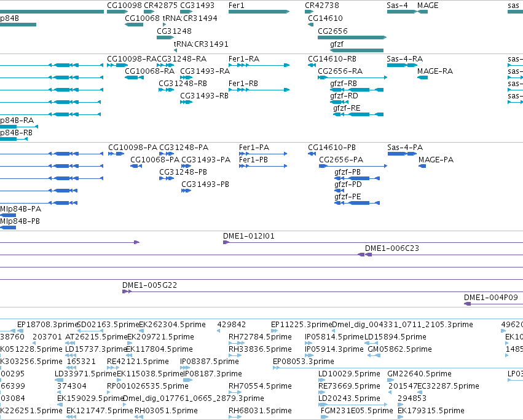Image resolution: width=523 pixels, height=420 pixels.
Task: Click the Fer1-PB protein label
Action: pyautogui.click(x=253, y=160)
